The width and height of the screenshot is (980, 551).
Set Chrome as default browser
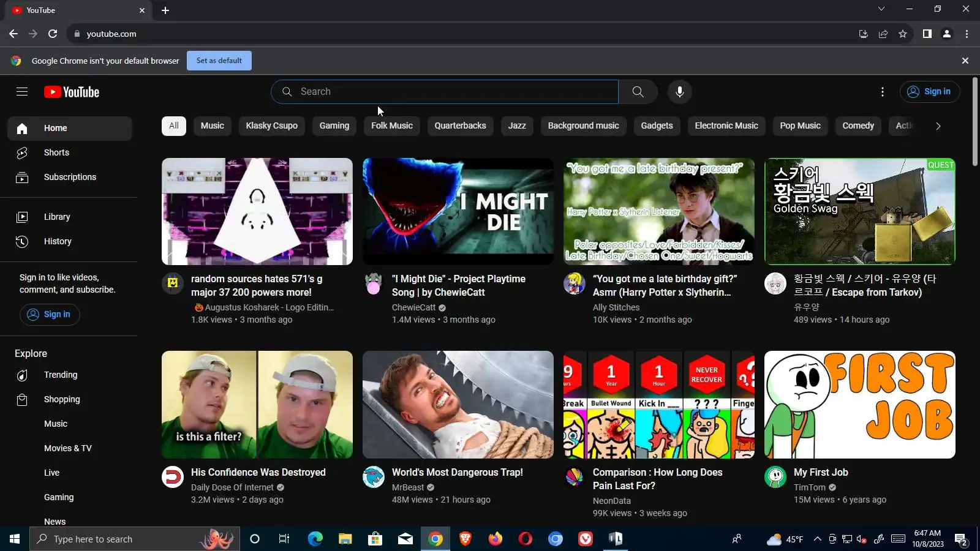click(219, 61)
